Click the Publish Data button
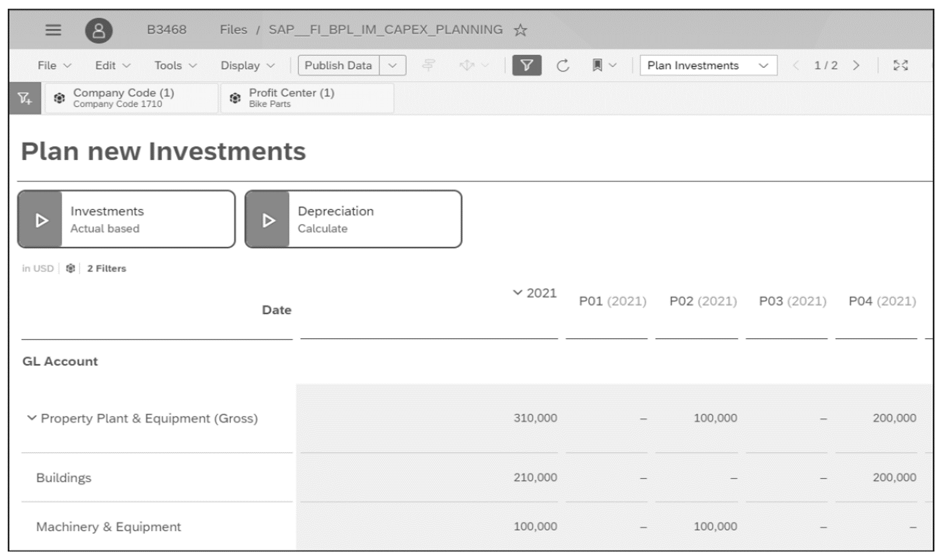 pyautogui.click(x=338, y=65)
